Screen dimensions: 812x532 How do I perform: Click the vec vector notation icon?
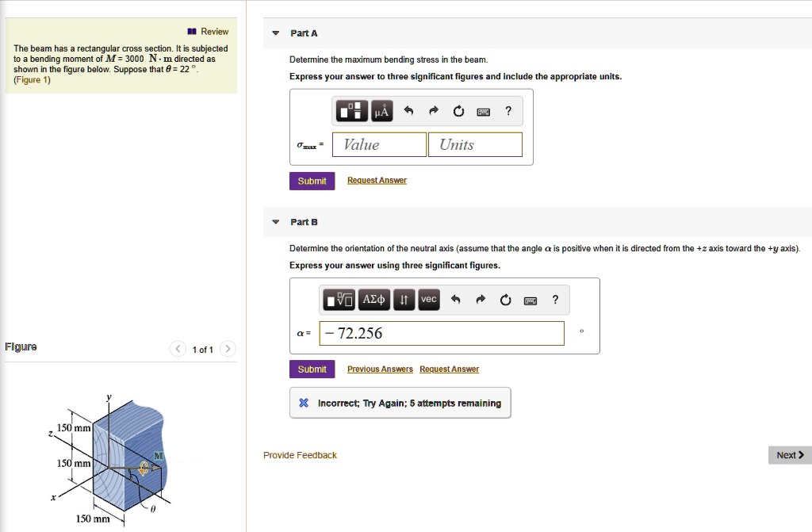[x=428, y=300]
